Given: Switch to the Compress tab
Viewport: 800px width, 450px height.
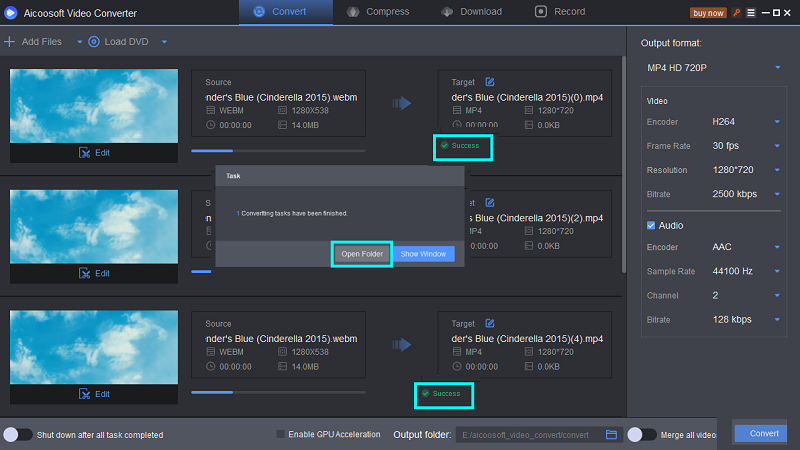Looking at the screenshot, I should (x=378, y=12).
